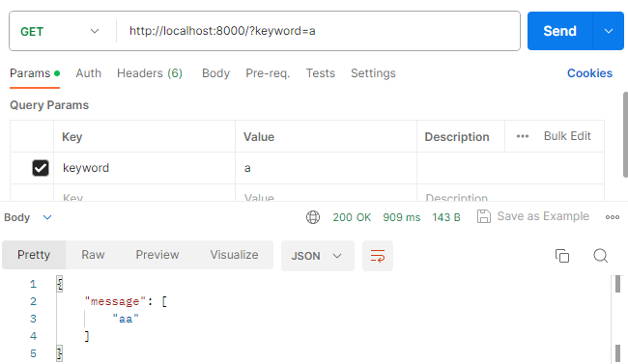Screen dimensions: 628x364
Task: Expand the Body response section chevron
Action: [x=47, y=217]
